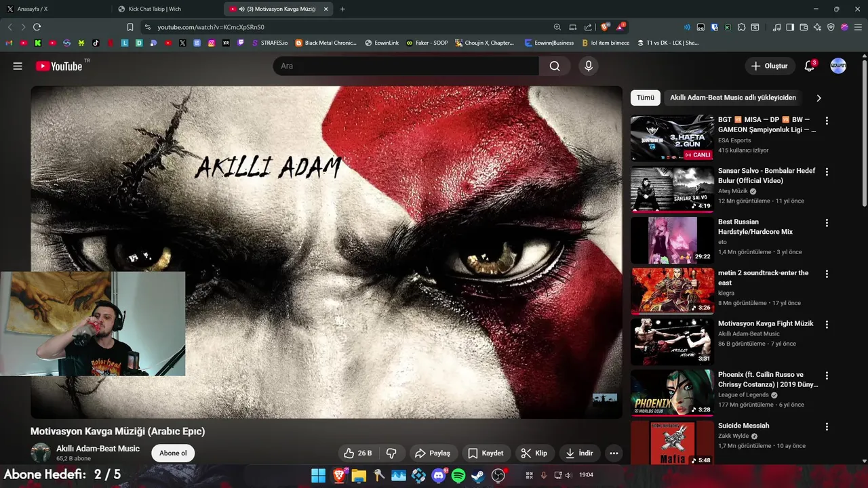
Task: Open options for Suicide Messiah video
Action: click(x=826, y=427)
